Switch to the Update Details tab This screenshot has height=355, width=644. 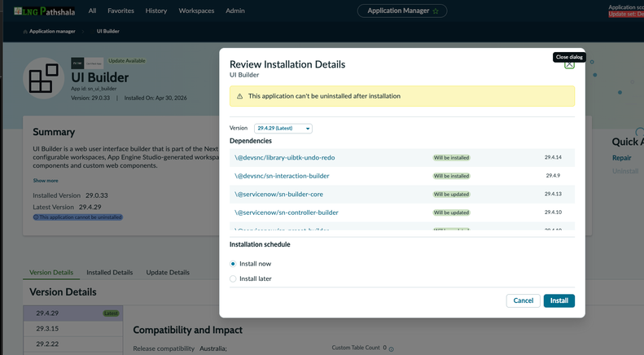coord(168,273)
